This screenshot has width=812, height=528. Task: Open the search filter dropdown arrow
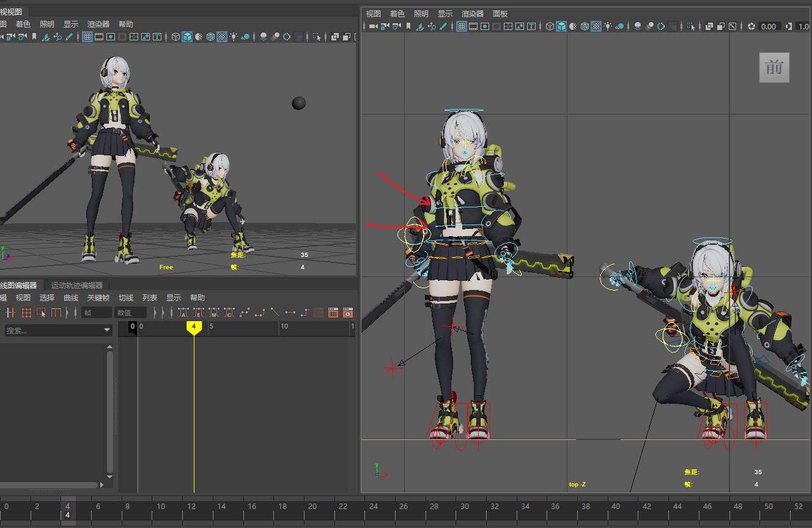[x=107, y=330]
